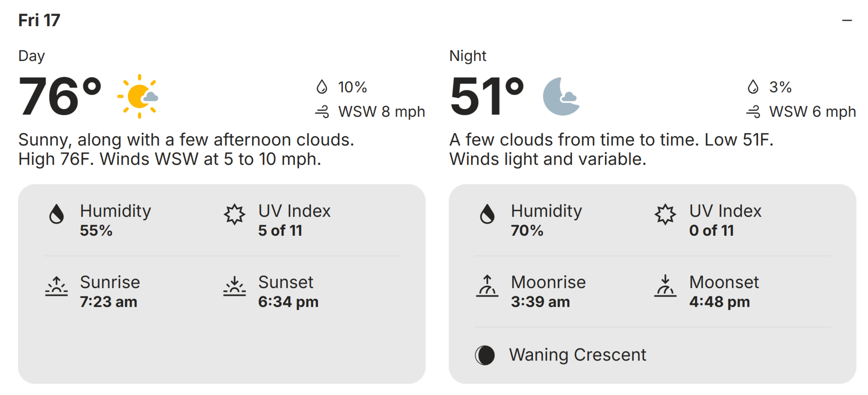Click the day forecast description text
The width and height of the screenshot is (868, 395).
(186, 149)
